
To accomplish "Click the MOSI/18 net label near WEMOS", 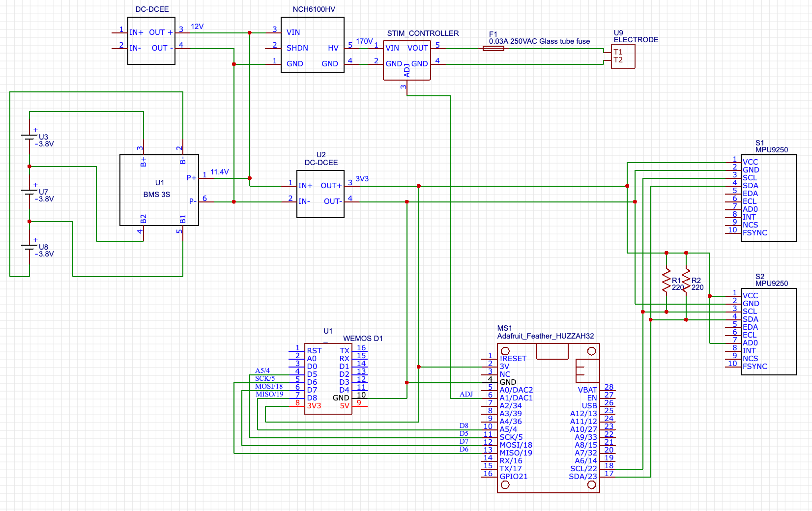I will (269, 386).
